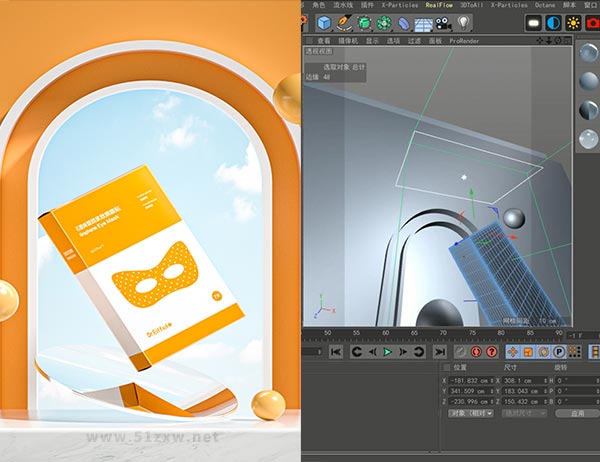Open the viewport 显示 menu
Image resolution: width=600 pixels, height=462 pixels.
[x=372, y=41]
